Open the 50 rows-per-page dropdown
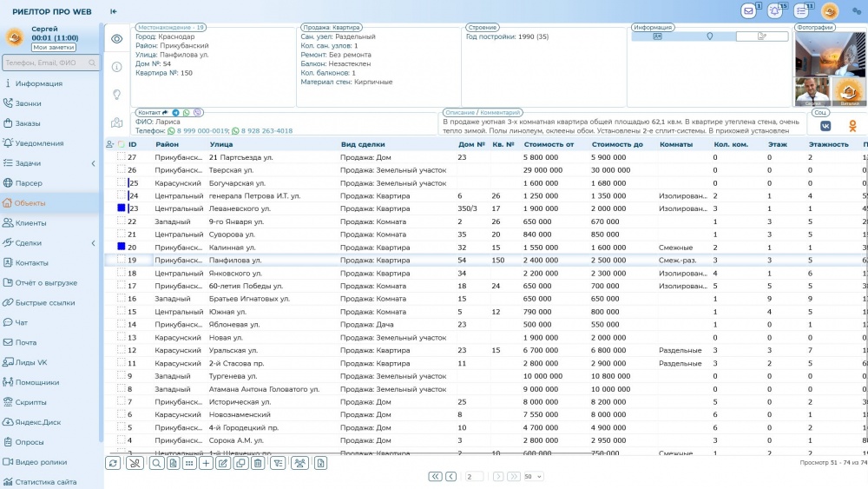This screenshot has height=489, width=868. coord(533,476)
